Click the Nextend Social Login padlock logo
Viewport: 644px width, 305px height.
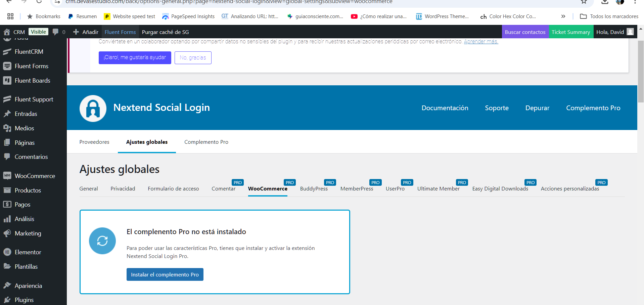[93, 108]
